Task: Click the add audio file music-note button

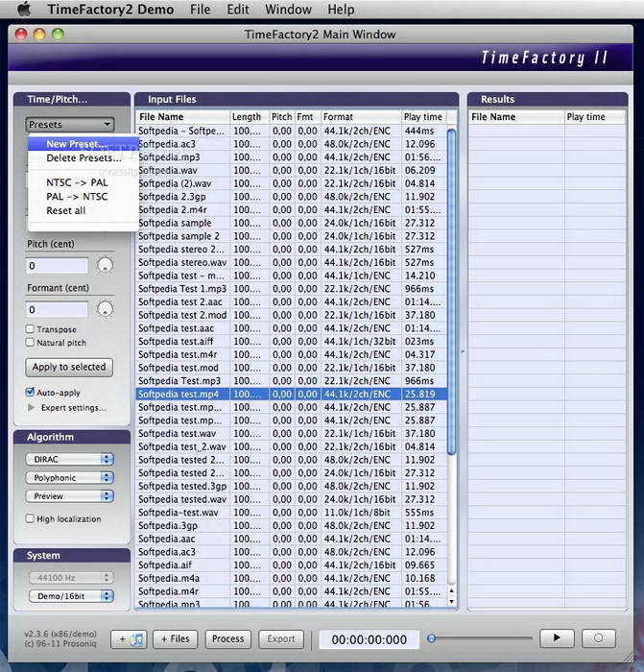Action: [x=129, y=639]
